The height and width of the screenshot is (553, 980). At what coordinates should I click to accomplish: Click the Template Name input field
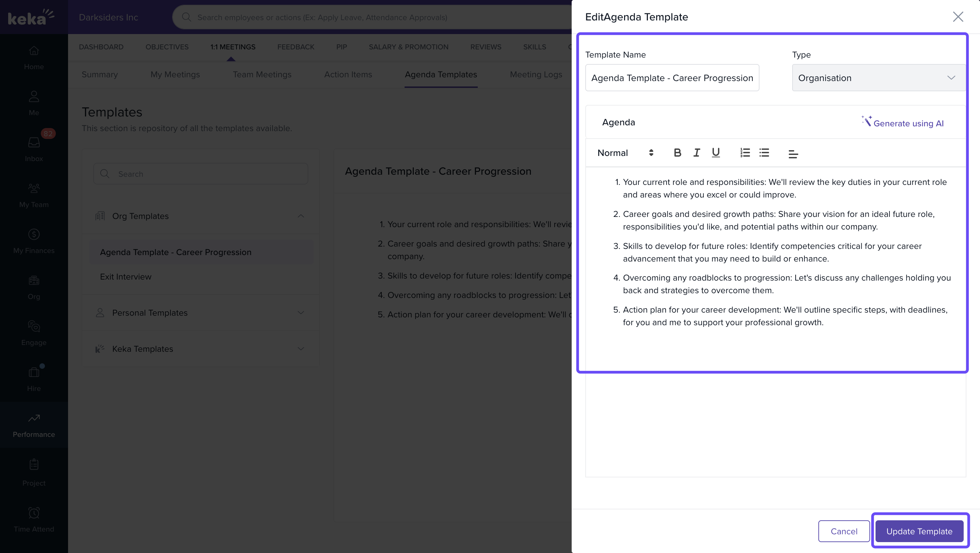[672, 78]
